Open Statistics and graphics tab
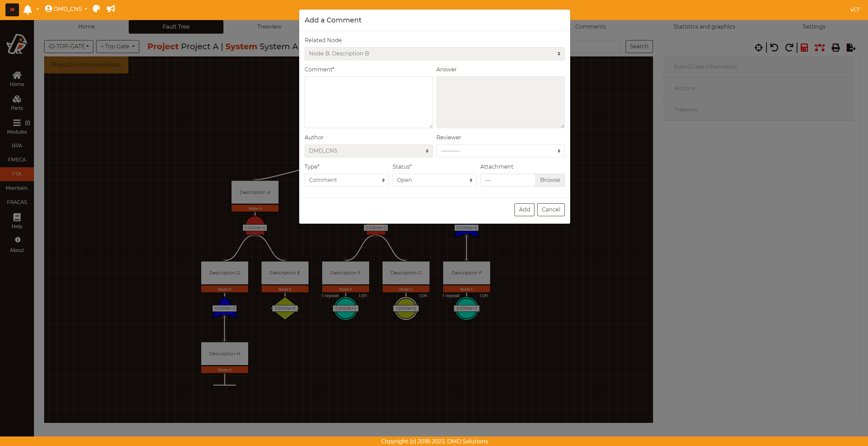 click(x=704, y=27)
